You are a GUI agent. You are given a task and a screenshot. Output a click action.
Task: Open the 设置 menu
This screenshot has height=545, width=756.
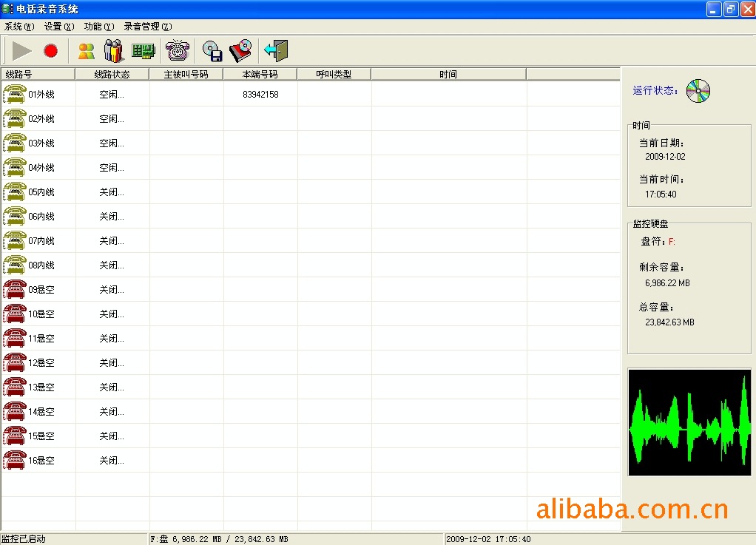[x=59, y=27]
